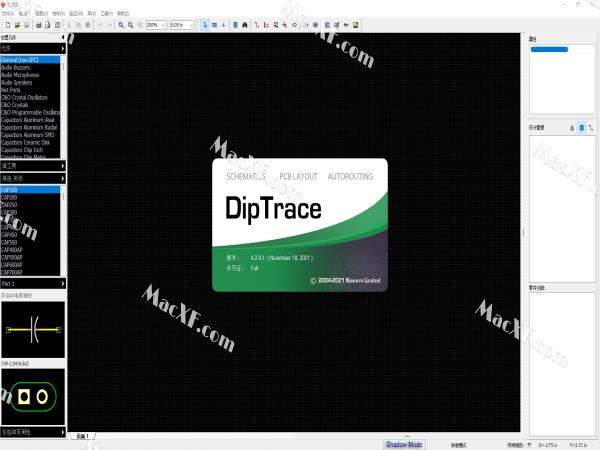The image size is (600, 450).
Task: Click the DipTrace splash screen
Action: (x=300, y=225)
